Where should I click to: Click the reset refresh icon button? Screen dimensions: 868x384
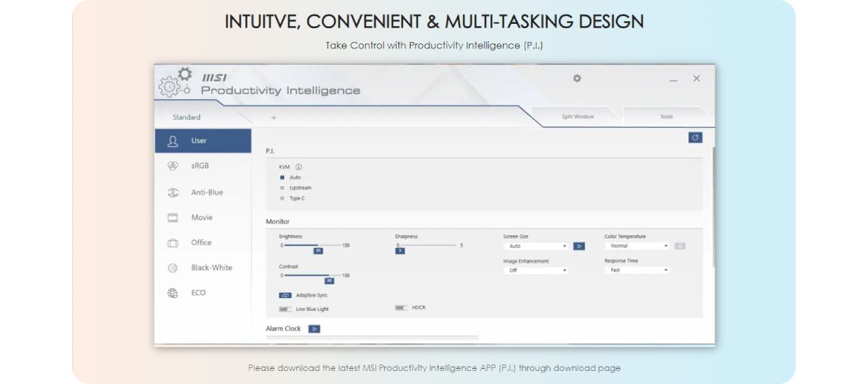pyautogui.click(x=695, y=137)
